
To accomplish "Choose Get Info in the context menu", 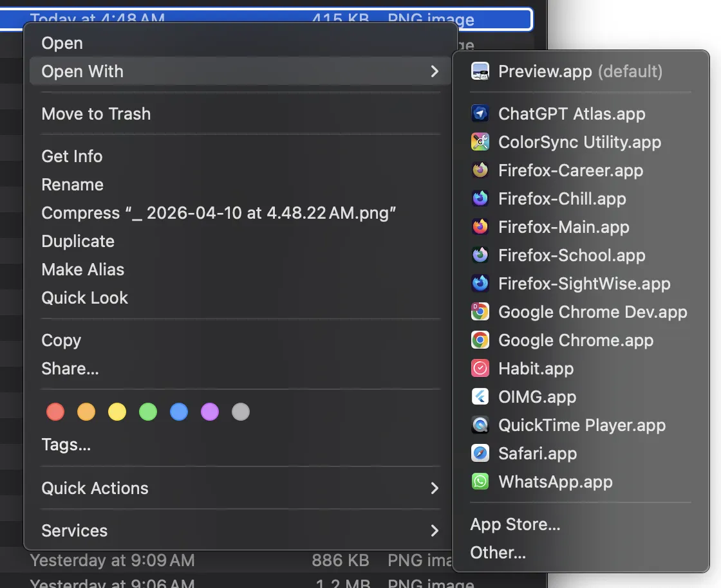I will pyautogui.click(x=71, y=156).
